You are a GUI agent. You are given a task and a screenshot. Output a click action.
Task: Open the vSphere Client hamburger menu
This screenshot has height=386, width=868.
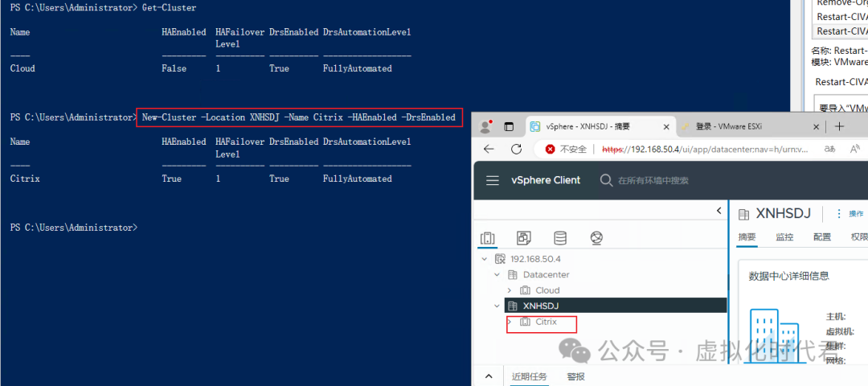point(493,181)
